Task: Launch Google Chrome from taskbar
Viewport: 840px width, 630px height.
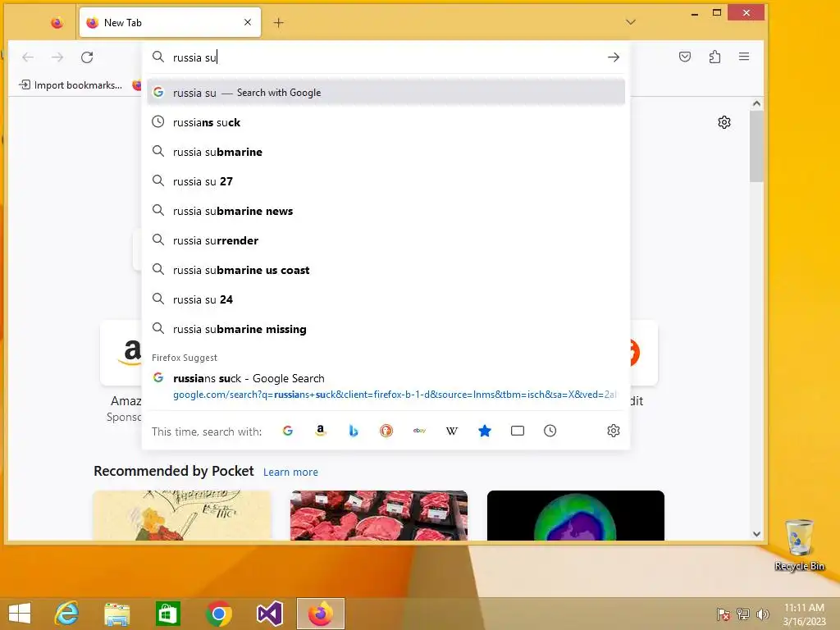Action: [218, 614]
